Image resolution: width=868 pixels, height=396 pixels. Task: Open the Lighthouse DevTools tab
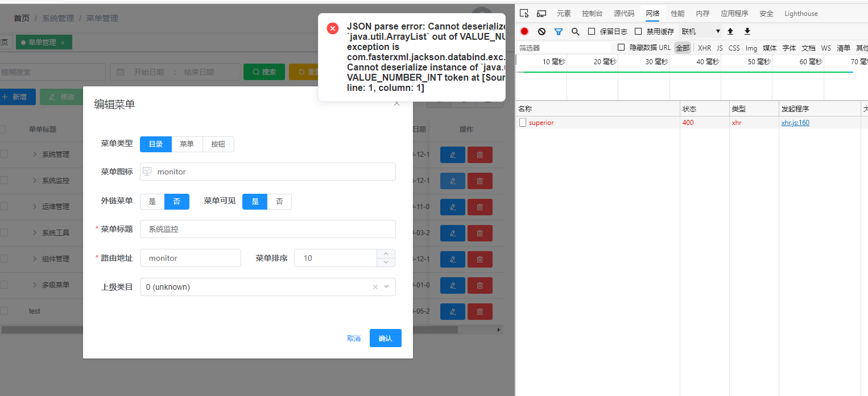click(x=801, y=14)
